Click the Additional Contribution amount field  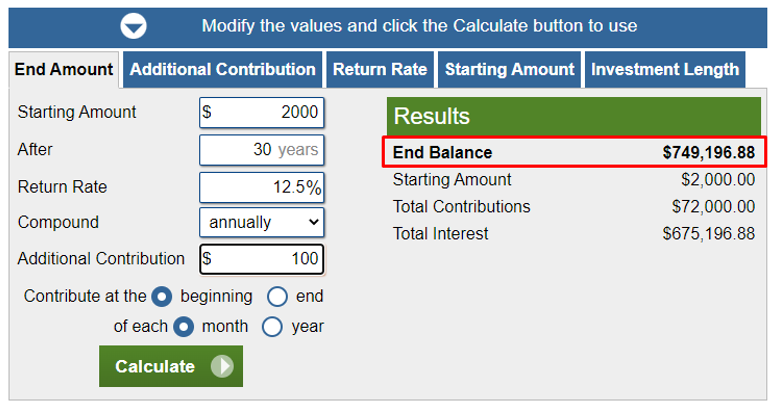tap(262, 259)
